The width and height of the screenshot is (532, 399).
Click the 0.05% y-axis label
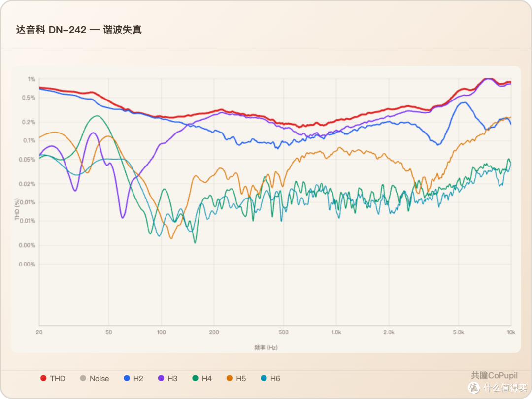[27, 160]
